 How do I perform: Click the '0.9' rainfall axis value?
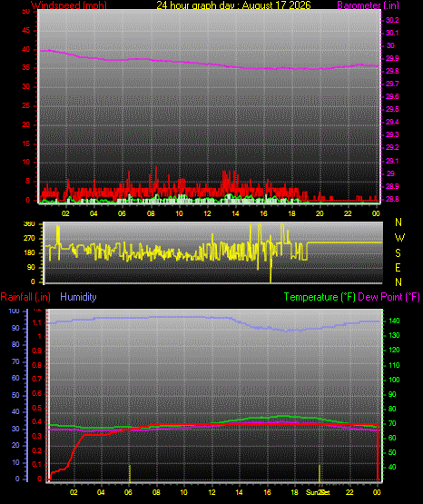click(37, 351)
